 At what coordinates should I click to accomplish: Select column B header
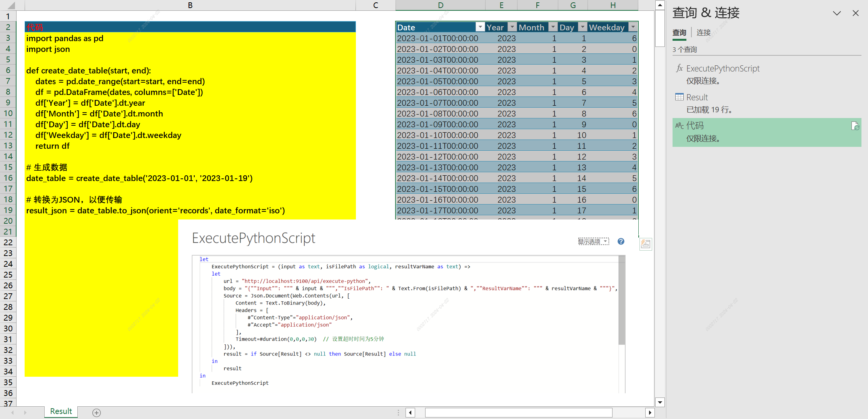[x=190, y=5]
